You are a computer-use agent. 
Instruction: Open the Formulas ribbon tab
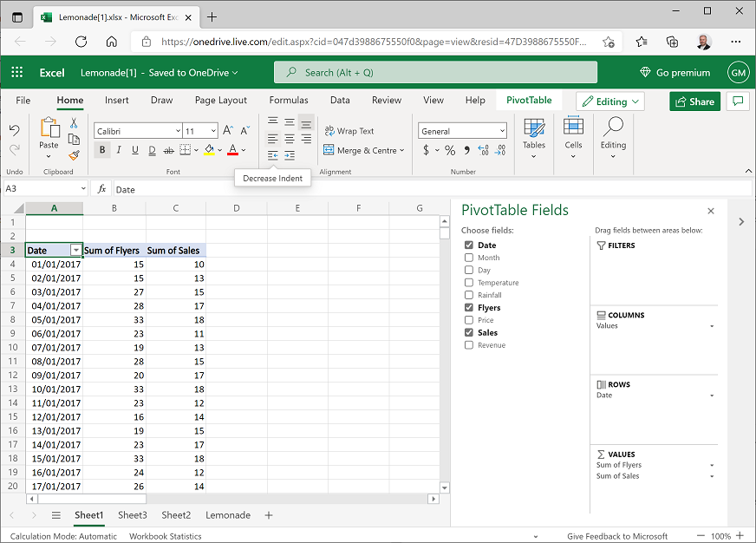pyautogui.click(x=288, y=100)
